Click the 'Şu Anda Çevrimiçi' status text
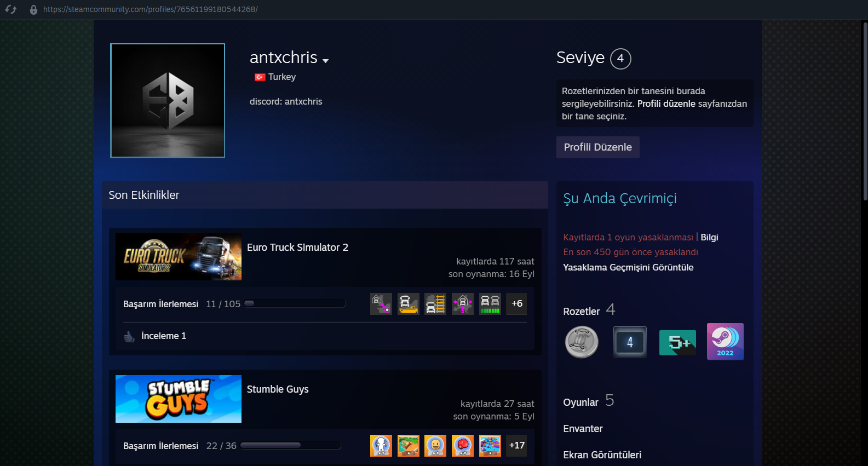The width and height of the screenshot is (868, 466). 620,199
